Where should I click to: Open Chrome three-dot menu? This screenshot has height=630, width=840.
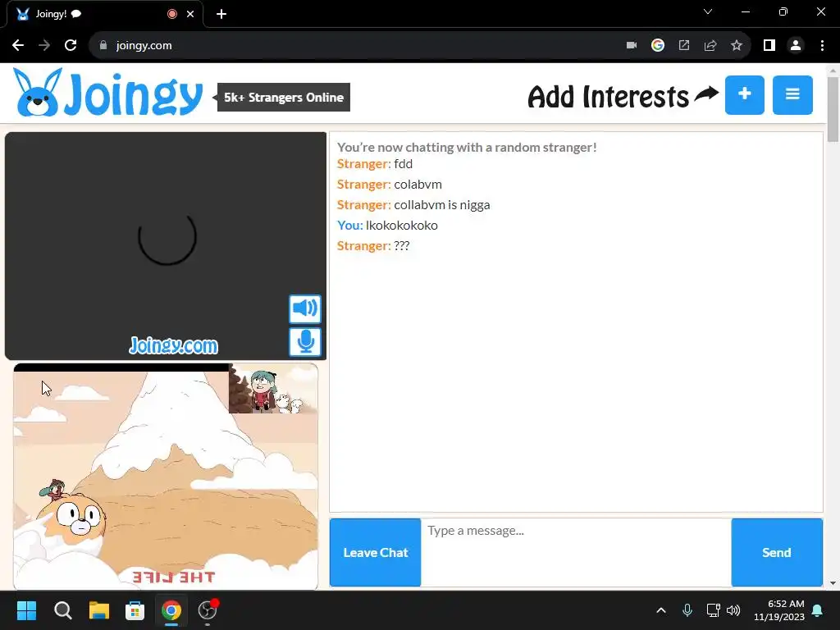[822, 46]
